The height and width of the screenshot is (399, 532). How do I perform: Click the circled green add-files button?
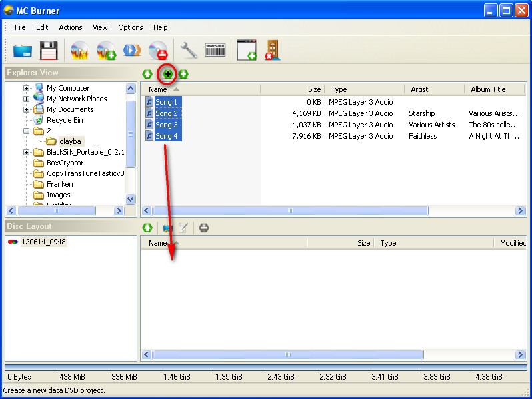coord(167,73)
